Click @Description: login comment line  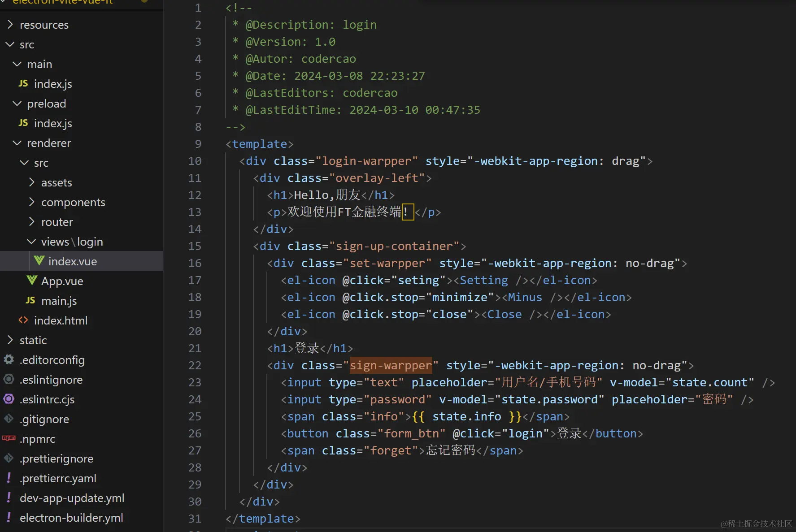[x=304, y=25]
